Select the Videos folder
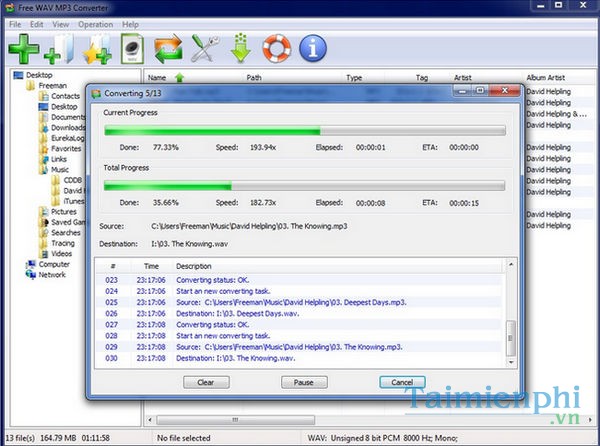This screenshot has width=600, height=446. point(62,254)
